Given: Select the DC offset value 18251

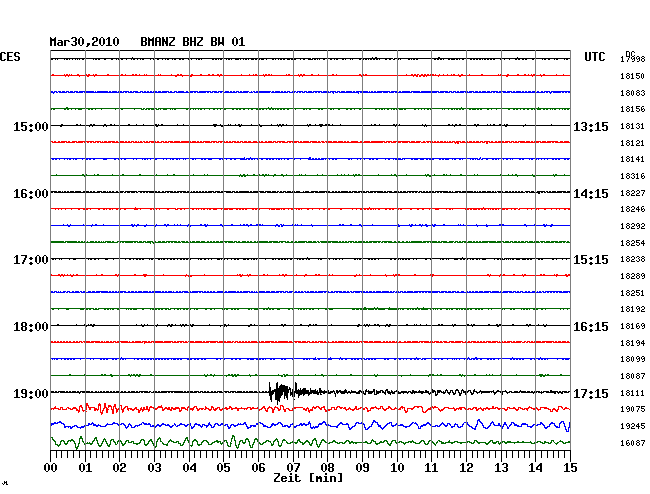Looking at the screenshot, I should tap(633, 293).
